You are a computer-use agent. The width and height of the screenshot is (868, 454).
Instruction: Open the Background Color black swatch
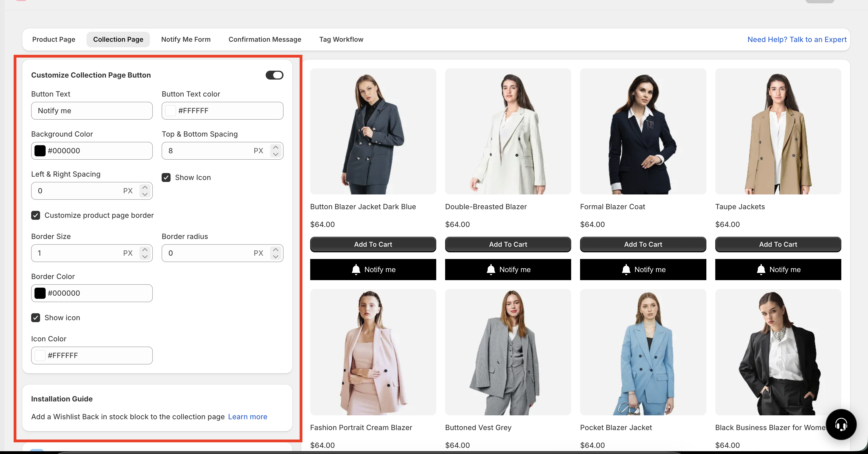coord(40,151)
